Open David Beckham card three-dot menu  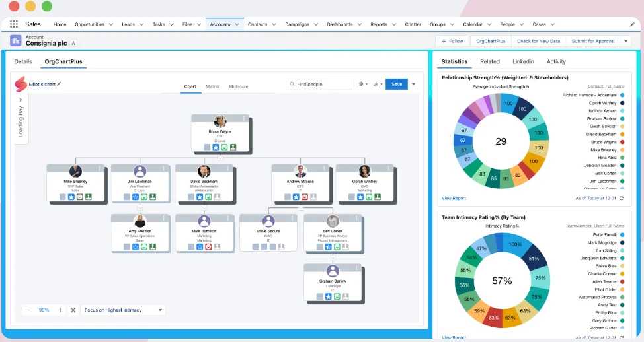pos(228,168)
